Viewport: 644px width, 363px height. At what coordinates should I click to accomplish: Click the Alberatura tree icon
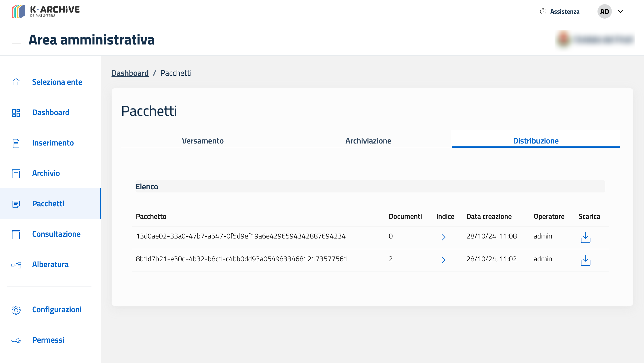click(x=16, y=265)
